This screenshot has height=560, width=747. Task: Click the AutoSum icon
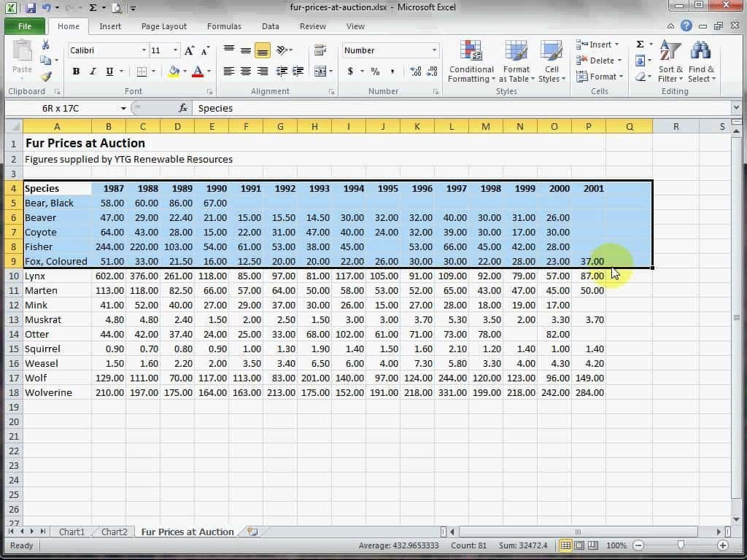click(640, 44)
